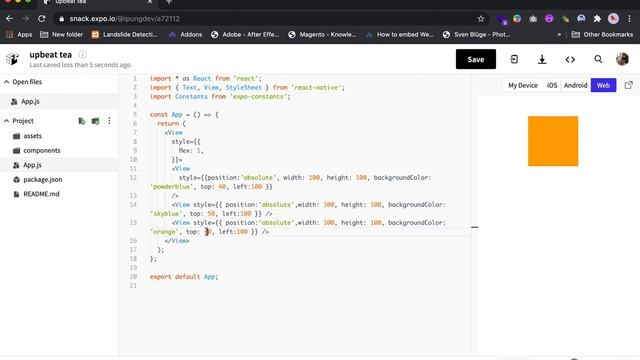Select App.js under Open files
This screenshot has height=360, width=640.
[59, 102]
